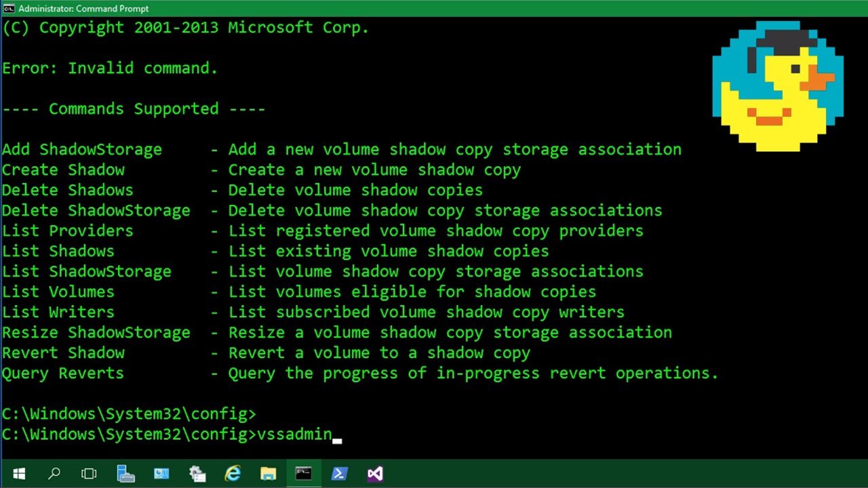868x488 pixels.
Task: Click the 'Delete Shadows' command name
Action: tap(68, 190)
